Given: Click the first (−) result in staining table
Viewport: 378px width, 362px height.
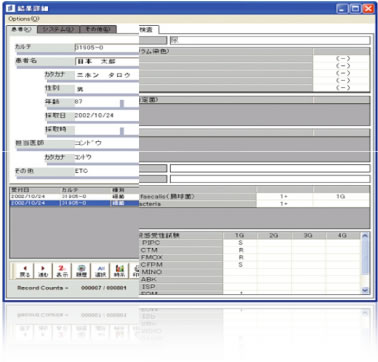Looking at the screenshot, I should [x=343, y=58].
